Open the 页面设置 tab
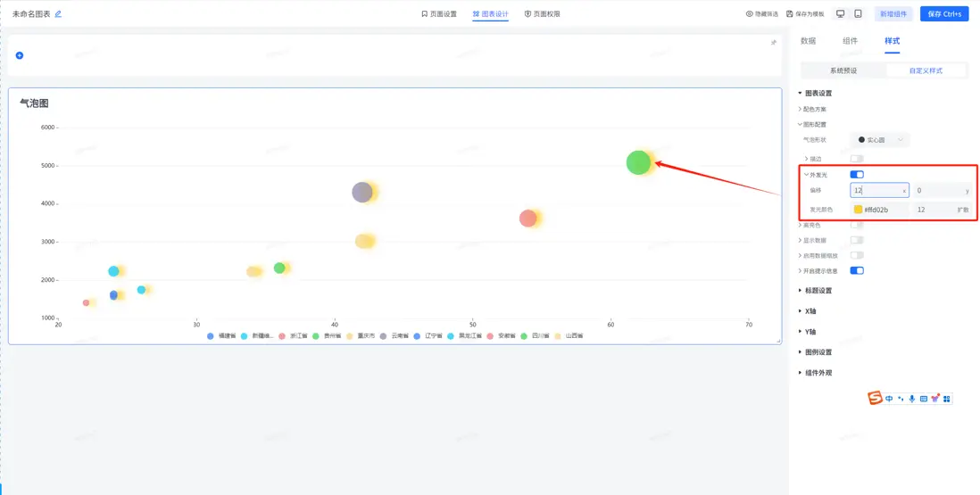 pos(439,13)
